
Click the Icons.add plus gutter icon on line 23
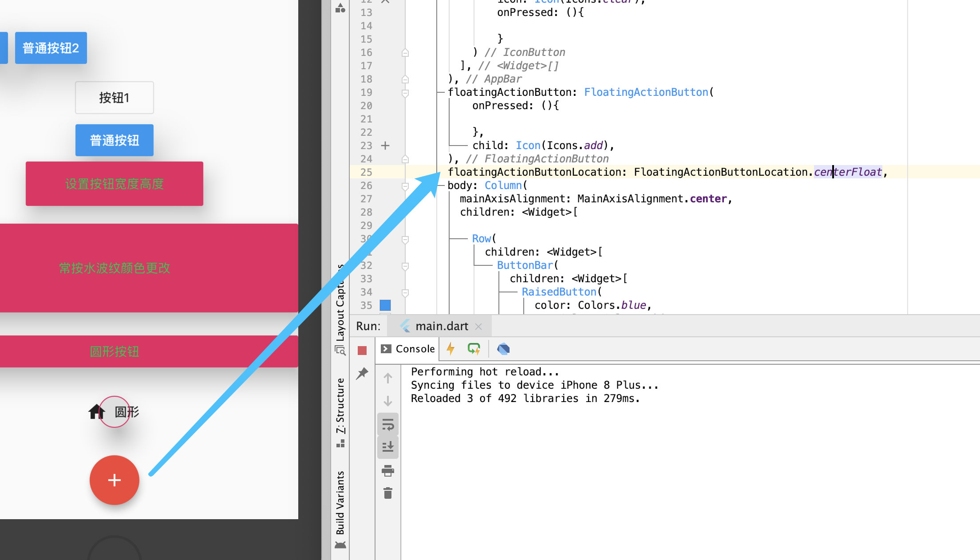coord(385,146)
